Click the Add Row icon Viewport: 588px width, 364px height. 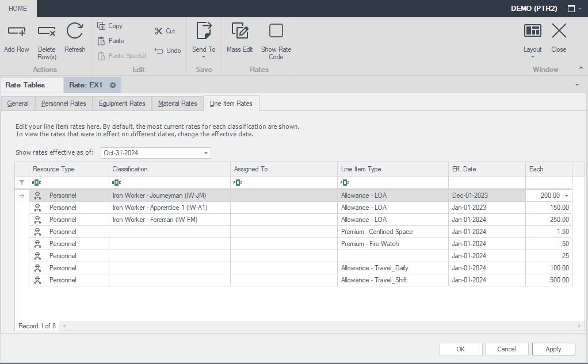[x=16, y=31]
